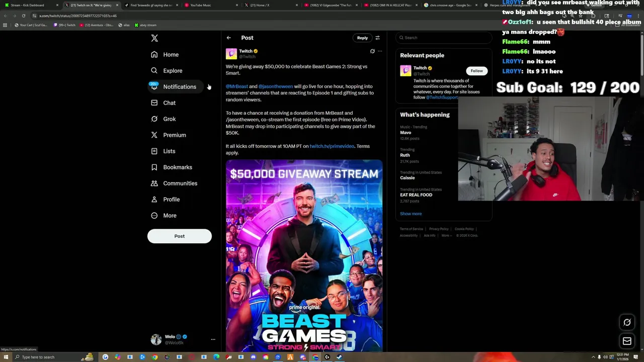Open post's three-dot more options
Viewport: 644px width, 362px height.
(x=380, y=51)
